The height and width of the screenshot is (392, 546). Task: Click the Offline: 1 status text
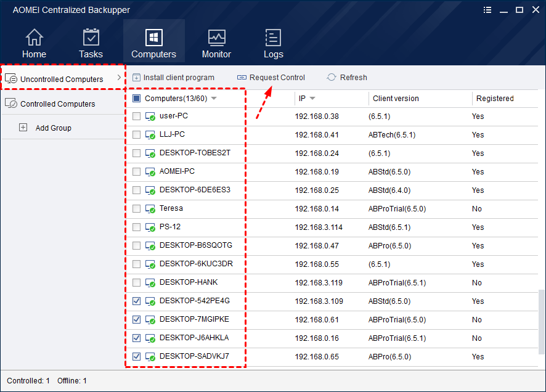(72, 381)
